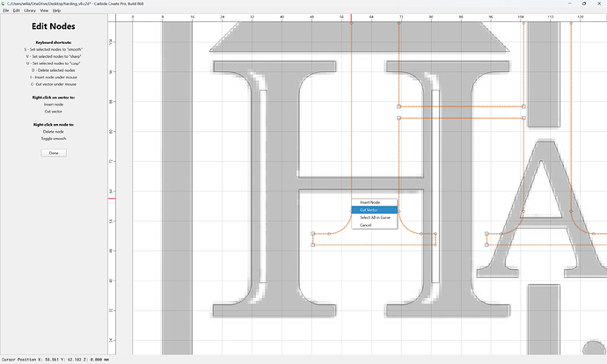Cancel the node context menu
607x364 pixels.
[x=375, y=225]
